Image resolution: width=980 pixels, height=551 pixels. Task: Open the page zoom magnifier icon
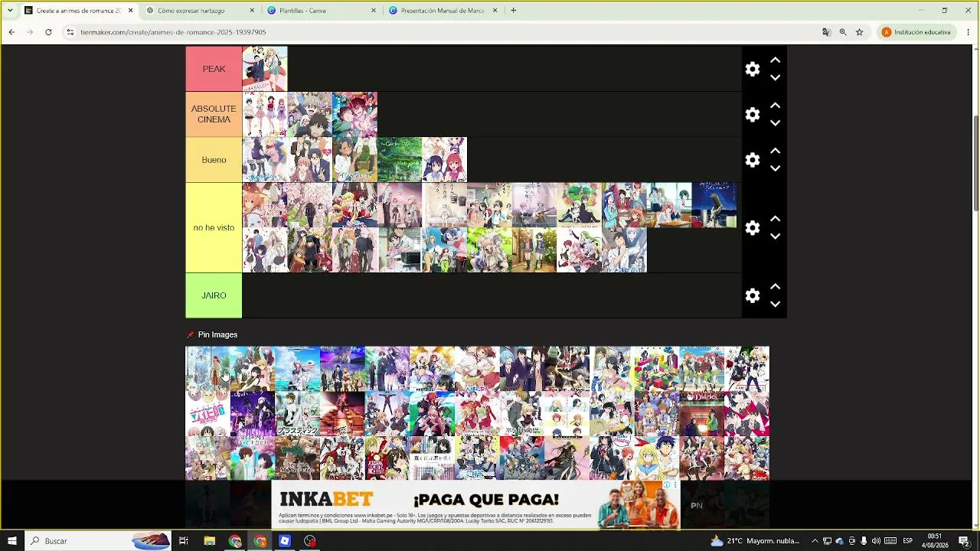point(843,32)
